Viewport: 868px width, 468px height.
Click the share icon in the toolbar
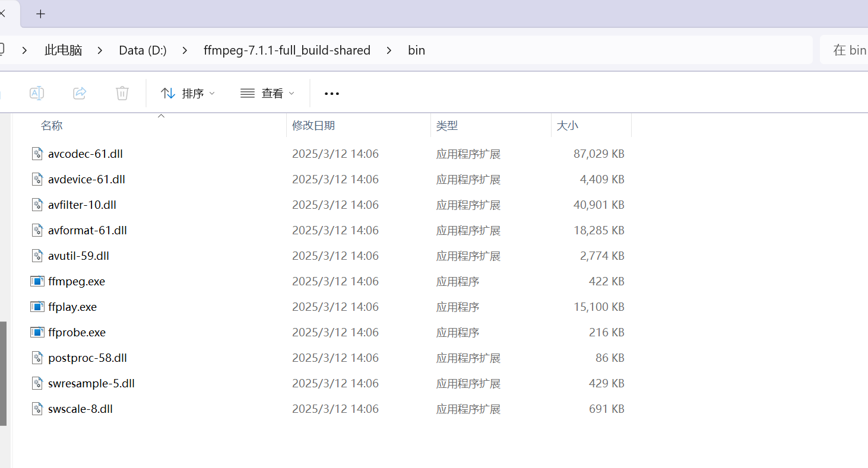coord(80,93)
